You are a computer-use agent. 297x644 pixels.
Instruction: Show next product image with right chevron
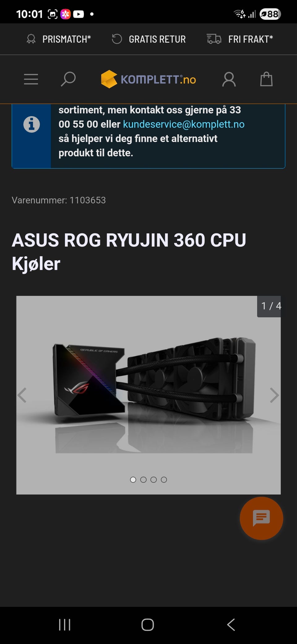[274, 395]
